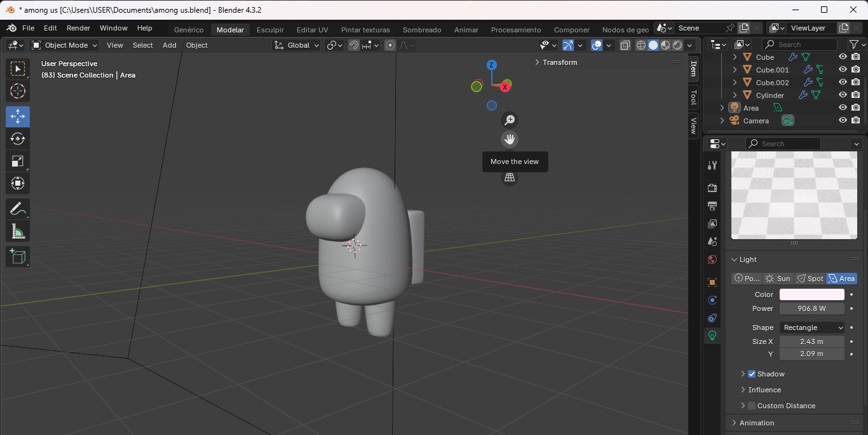Open the Render properties tab icon
The image size is (868, 435).
click(x=712, y=188)
